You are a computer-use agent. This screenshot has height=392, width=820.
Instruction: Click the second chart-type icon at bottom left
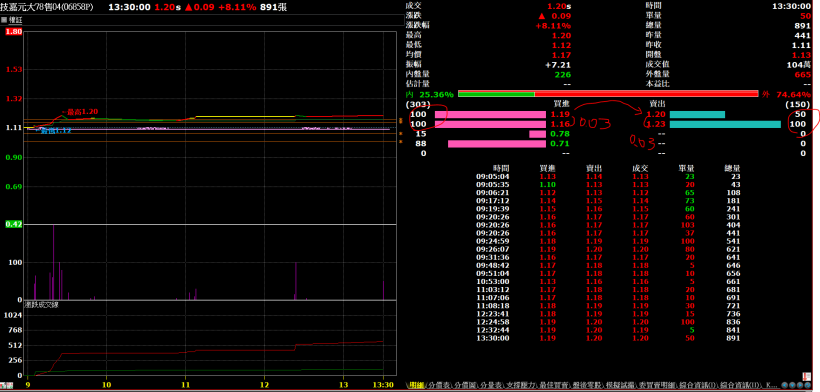pyautogui.click(x=10, y=385)
